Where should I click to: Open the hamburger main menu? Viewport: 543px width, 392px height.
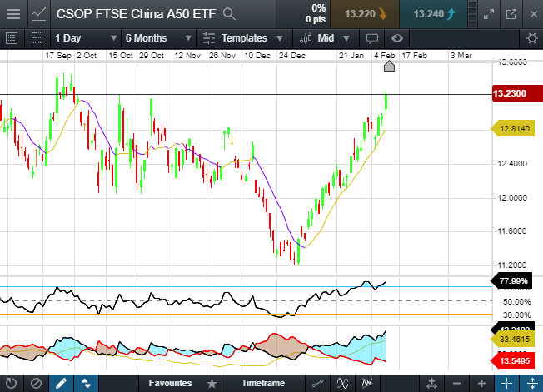point(13,14)
